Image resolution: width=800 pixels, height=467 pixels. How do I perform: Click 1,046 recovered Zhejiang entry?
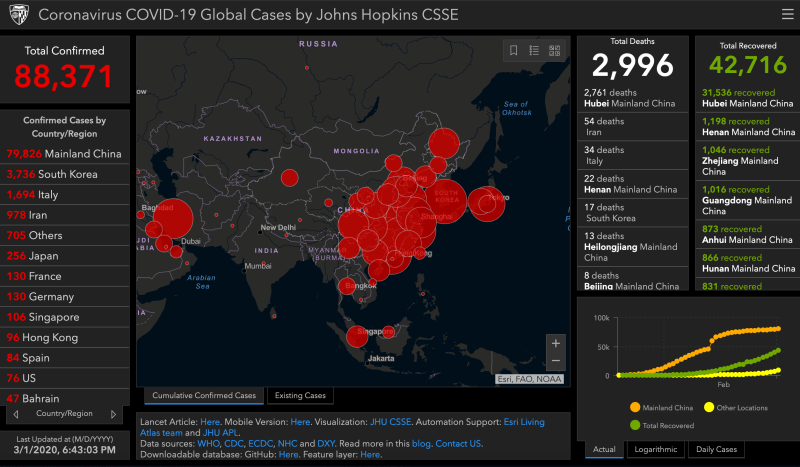[x=747, y=161]
